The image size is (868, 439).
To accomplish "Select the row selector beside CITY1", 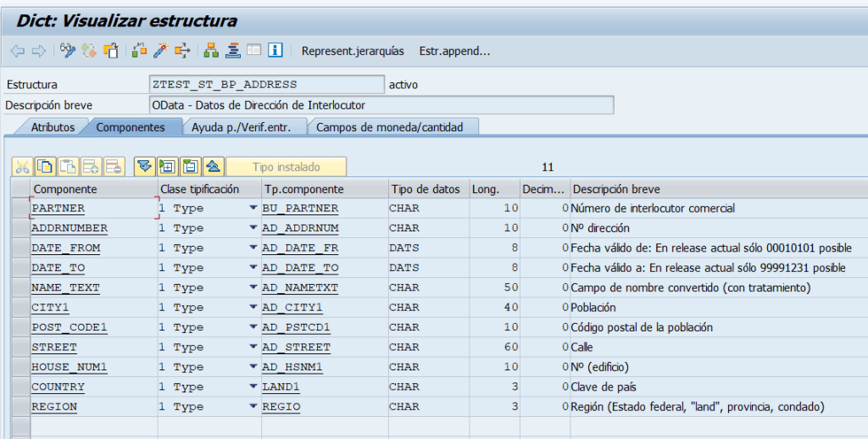I will (20, 308).
